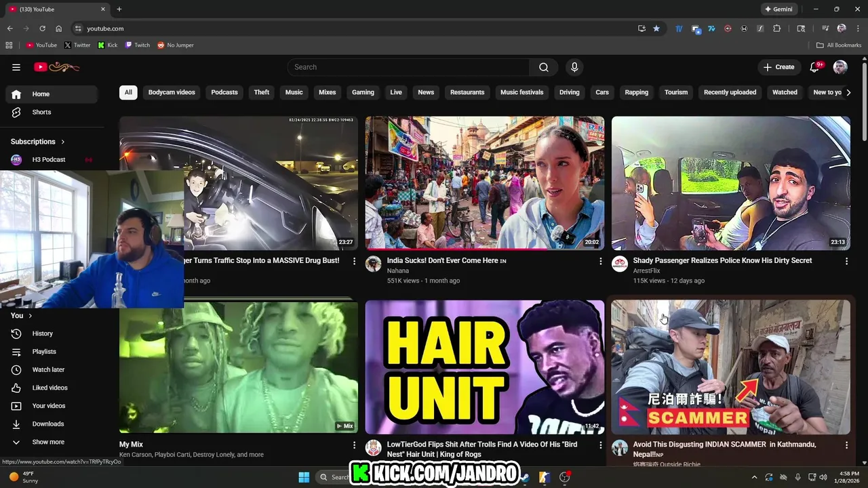The width and height of the screenshot is (868, 488).
Task: Open the notifications bell
Action: pos(815,67)
